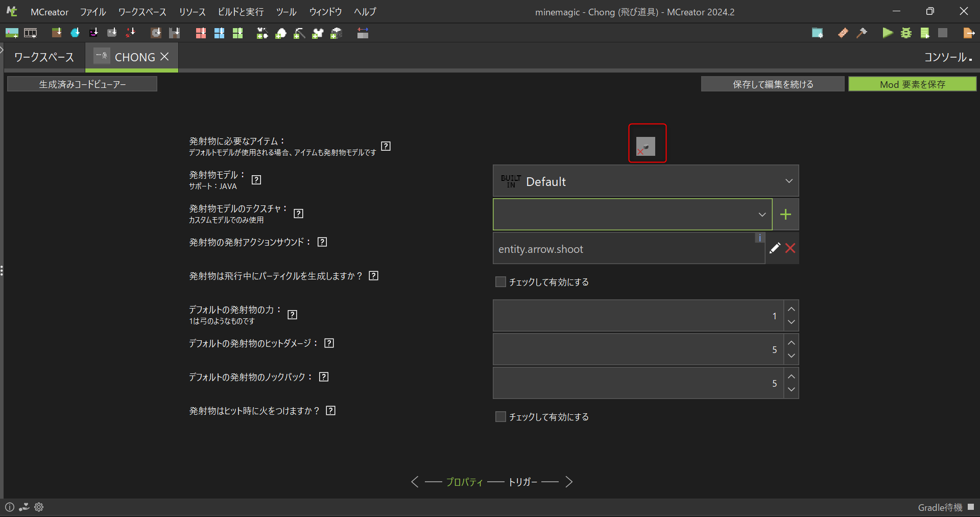Image resolution: width=980 pixels, height=517 pixels.
Task: Edit the launch sound with pencil icon
Action: point(775,248)
